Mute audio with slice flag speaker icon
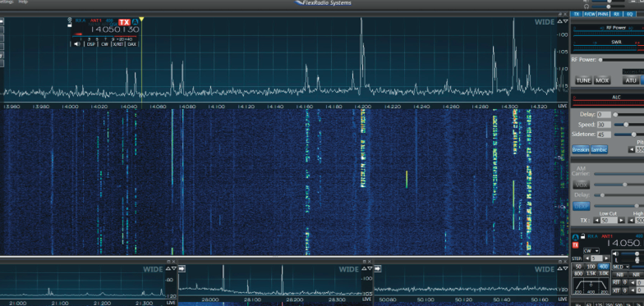 [77, 44]
